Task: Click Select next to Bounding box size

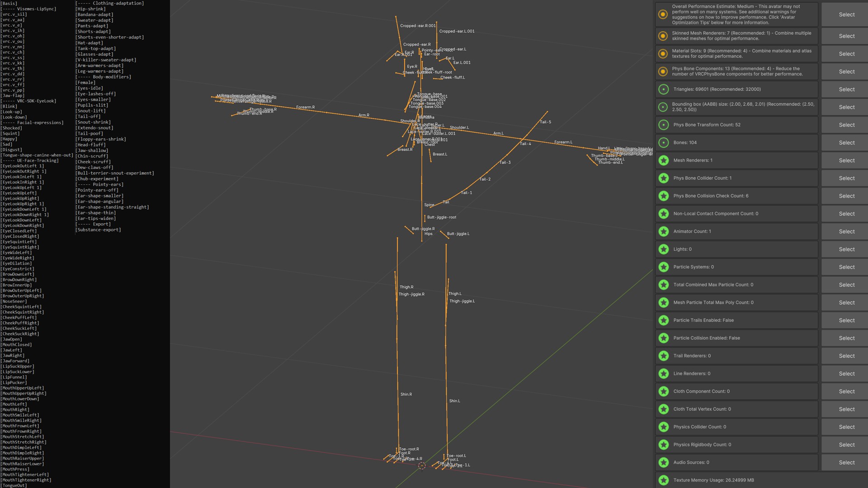Action: pyautogui.click(x=846, y=107)
